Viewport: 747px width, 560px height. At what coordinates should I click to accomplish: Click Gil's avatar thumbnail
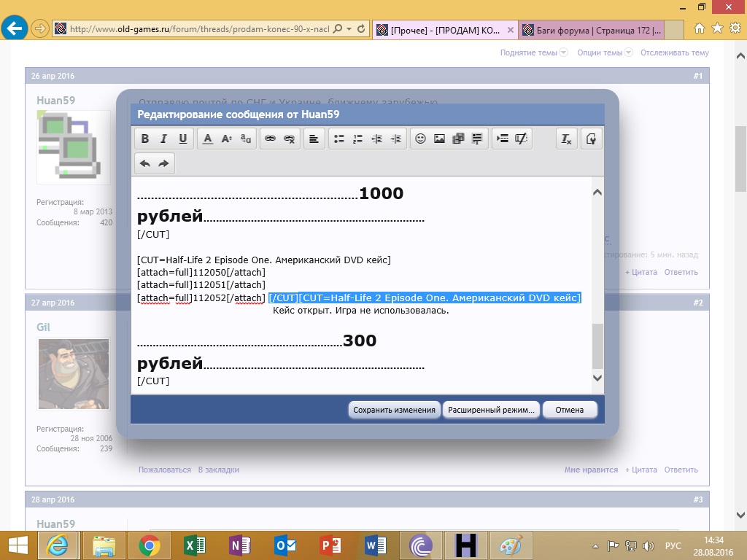tap(74, 374)
